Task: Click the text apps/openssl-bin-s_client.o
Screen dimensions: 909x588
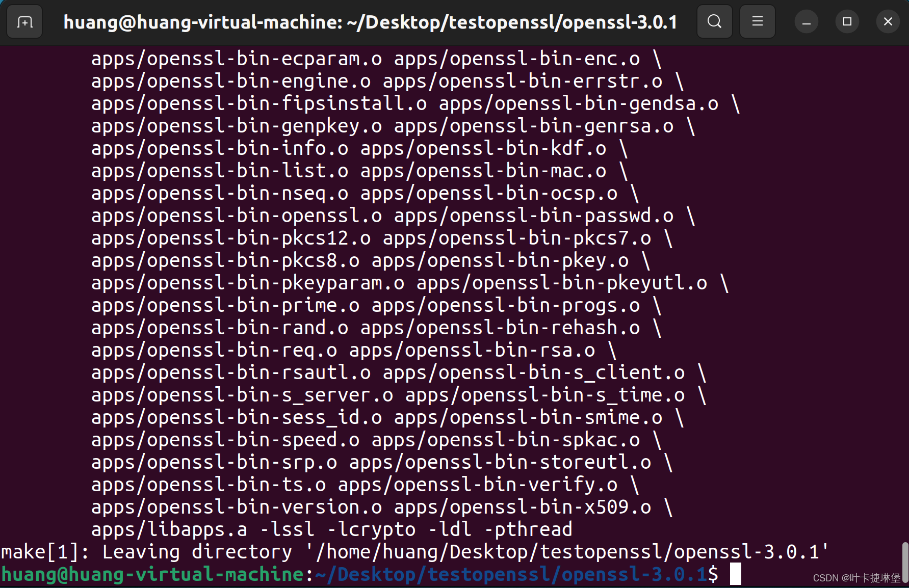Action: click(534, 373)
